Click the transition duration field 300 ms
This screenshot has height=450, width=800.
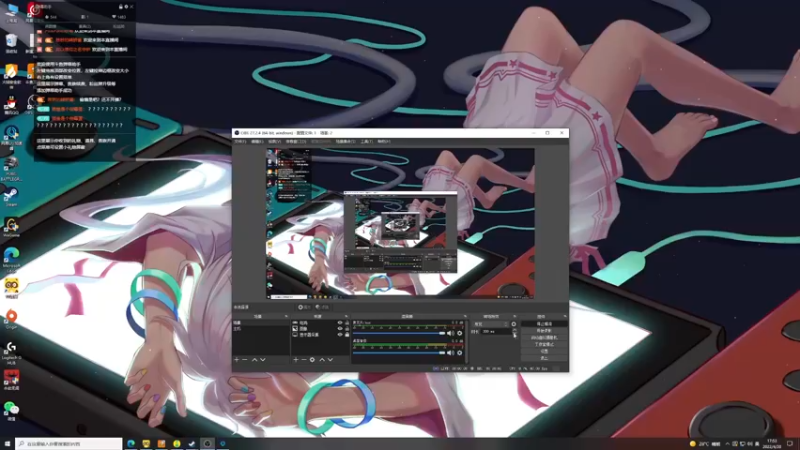click(x=496, y=332)
